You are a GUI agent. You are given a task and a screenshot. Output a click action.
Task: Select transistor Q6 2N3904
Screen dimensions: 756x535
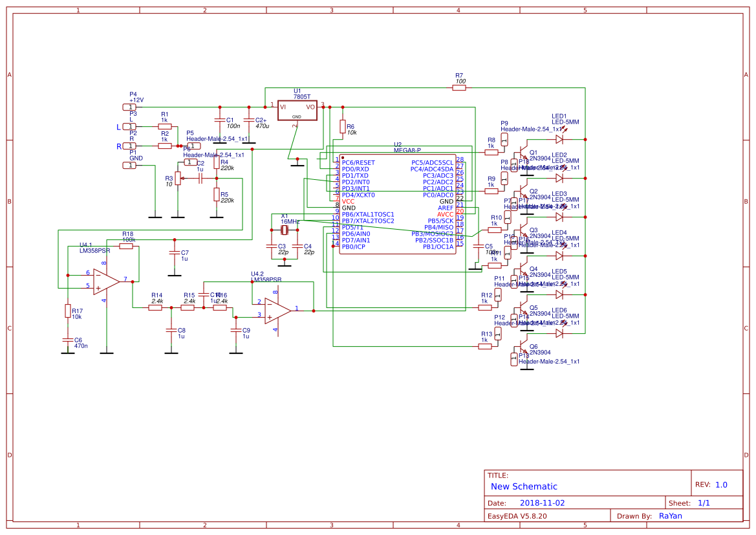coord(524,346)
